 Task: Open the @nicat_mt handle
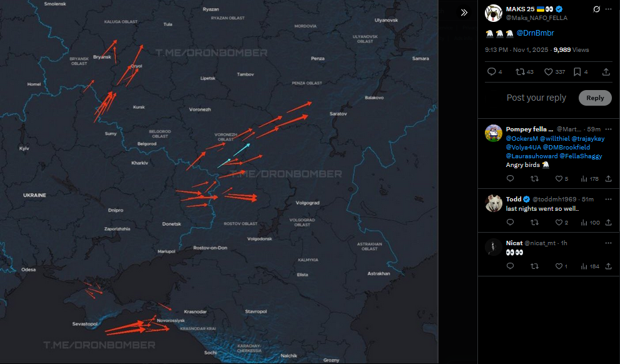pos(539,243)
